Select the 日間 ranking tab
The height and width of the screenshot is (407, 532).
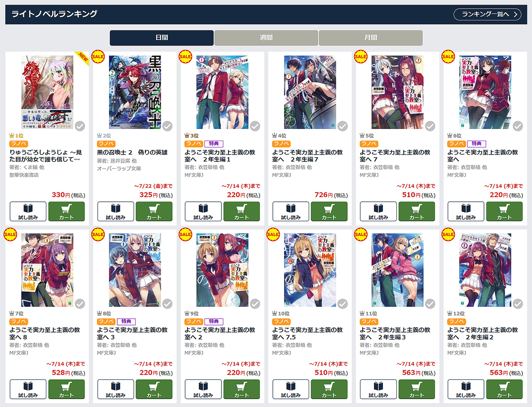pyautogui.click(x=162, y=38)
